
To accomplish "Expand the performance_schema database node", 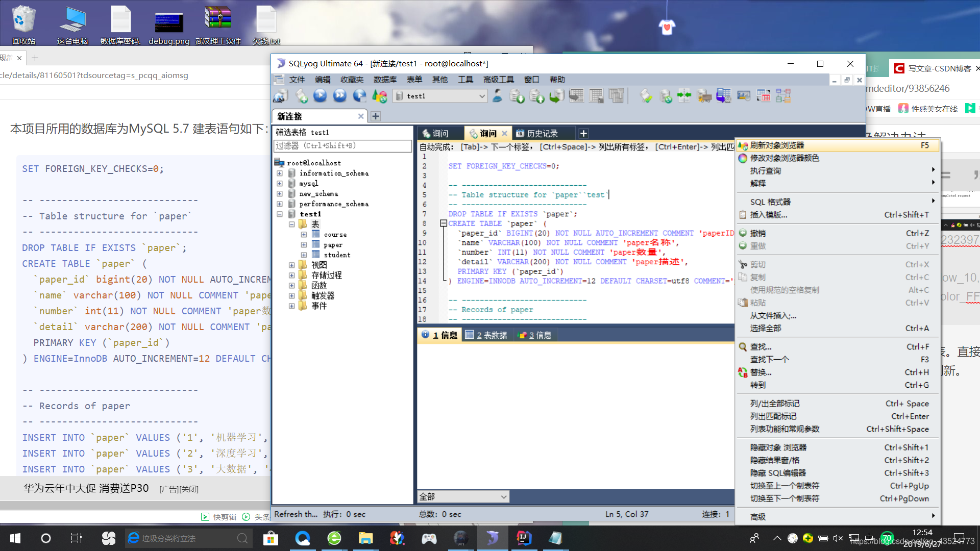I will point(280,204).
